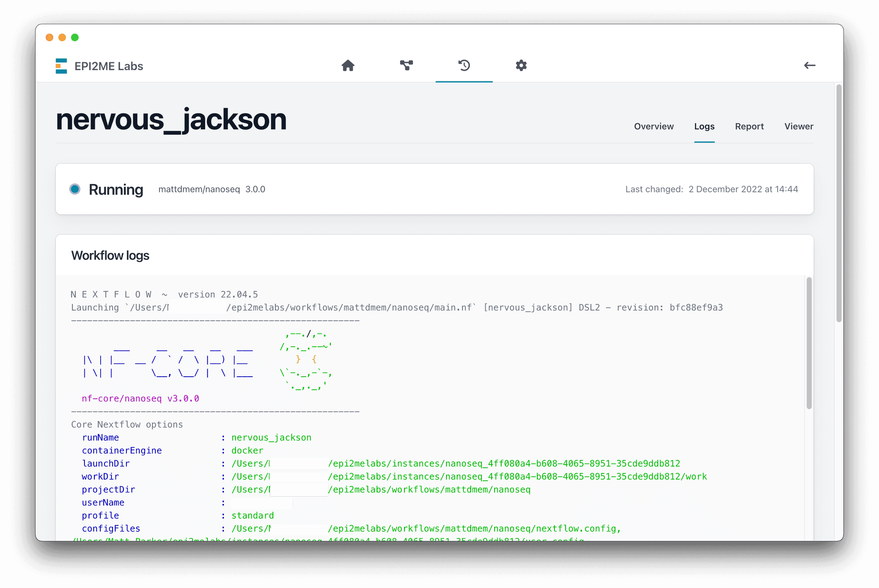Image resolution: width=879 pixels, height=588 pixels.
Task: Click the nf-core/nanoseq v3.0.0 version text
Action: [x=140, y=398]
